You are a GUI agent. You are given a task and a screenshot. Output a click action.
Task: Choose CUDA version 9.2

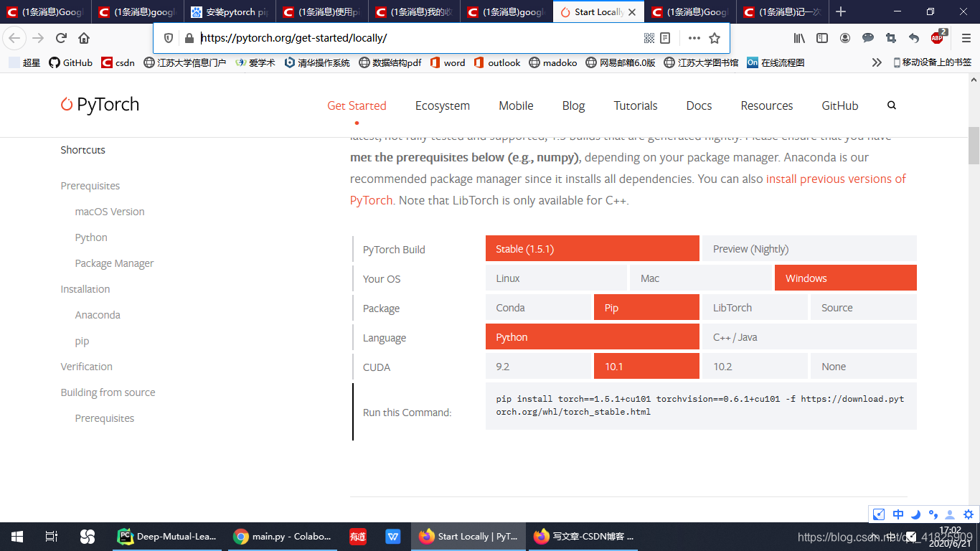(x=538, y=366)
